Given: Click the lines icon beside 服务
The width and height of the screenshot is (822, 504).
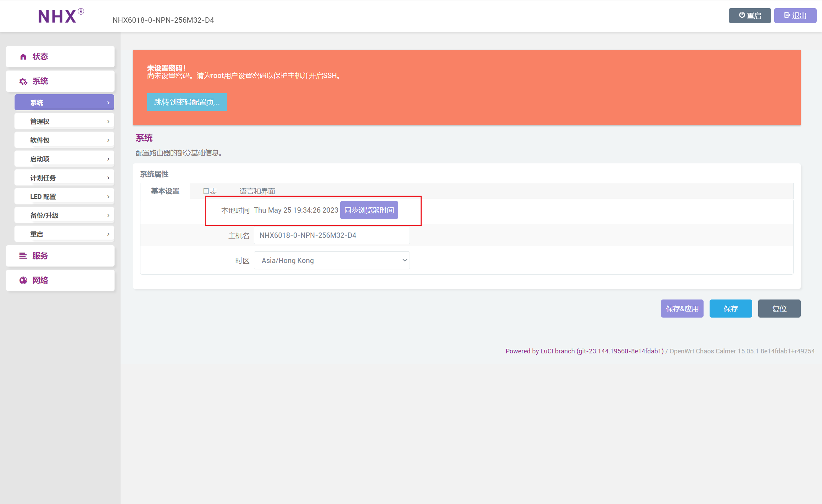Looking at the screenshot, I should 23,256.
